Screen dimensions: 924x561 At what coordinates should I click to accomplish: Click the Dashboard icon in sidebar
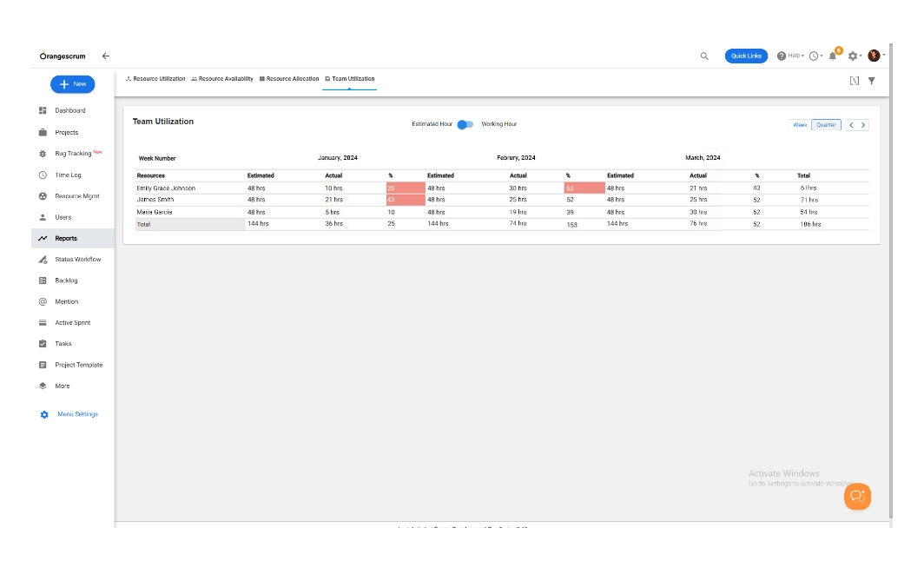coord(43,111)
